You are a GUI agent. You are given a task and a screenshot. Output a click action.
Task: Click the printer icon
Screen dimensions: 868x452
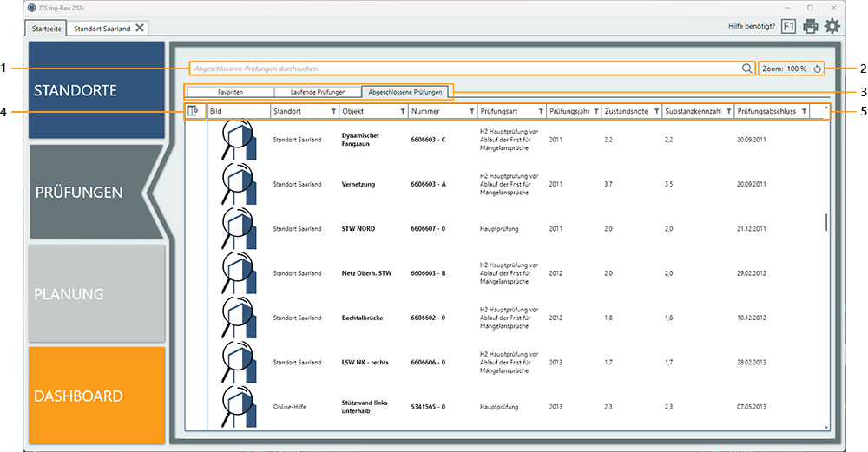tap(811, 26)
